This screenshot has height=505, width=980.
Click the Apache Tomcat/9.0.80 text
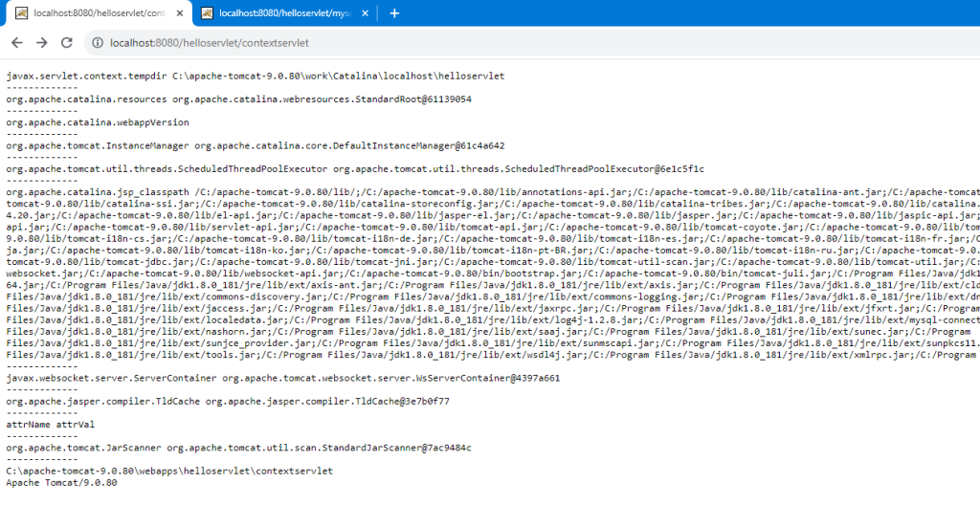pos(61,482)
